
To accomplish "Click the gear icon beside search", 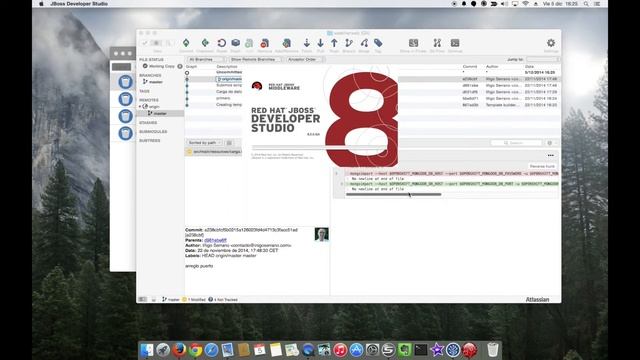I will coord(550,143).
